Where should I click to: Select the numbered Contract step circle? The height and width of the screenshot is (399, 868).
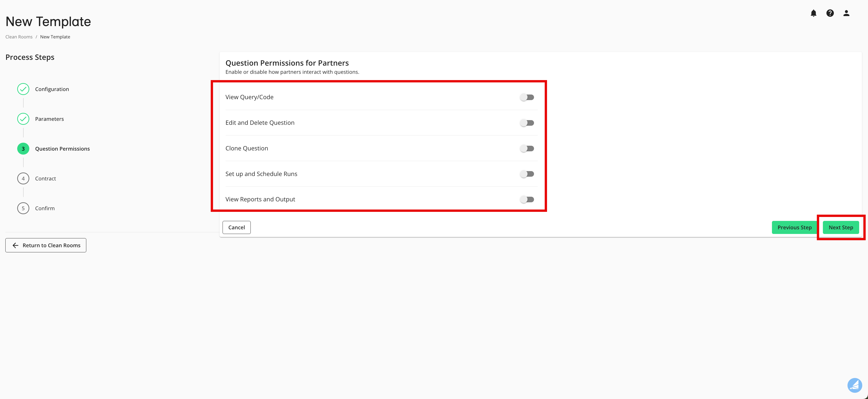(23, 178)
